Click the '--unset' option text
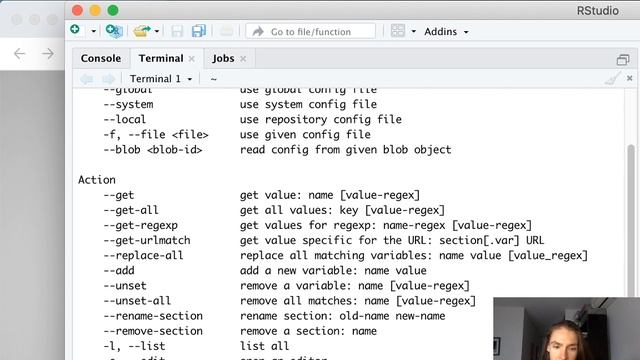This screenshot has width=640, height=360. point(124,286)
